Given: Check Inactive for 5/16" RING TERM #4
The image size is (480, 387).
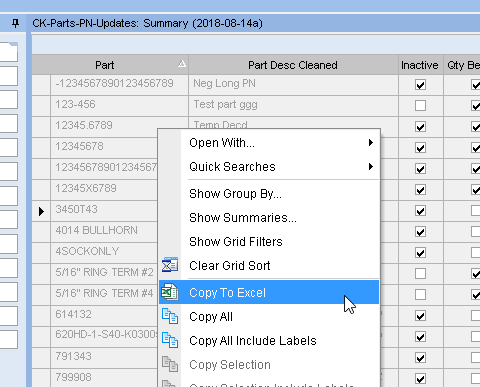Looking at the screenshot, I should (420, 295).
